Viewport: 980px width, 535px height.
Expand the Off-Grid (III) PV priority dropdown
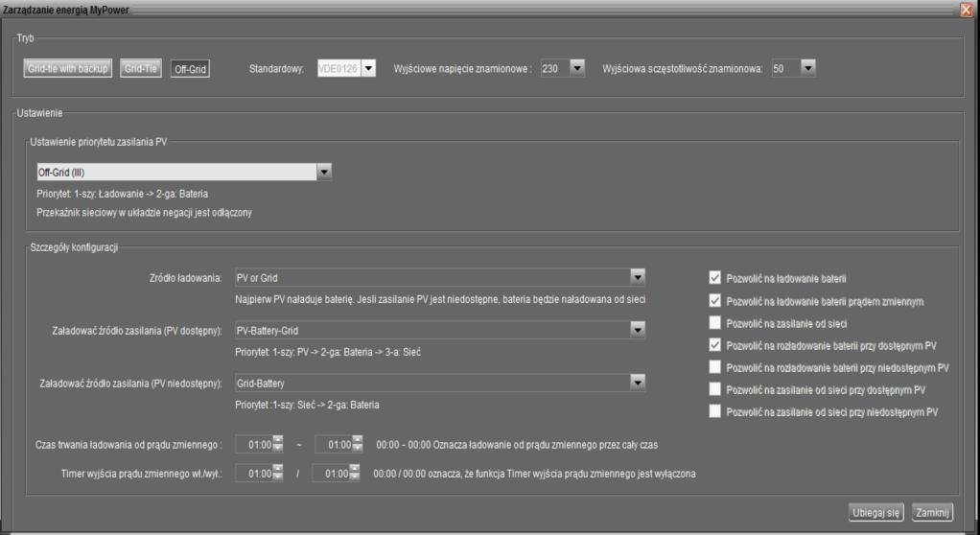tap(324, 172)
